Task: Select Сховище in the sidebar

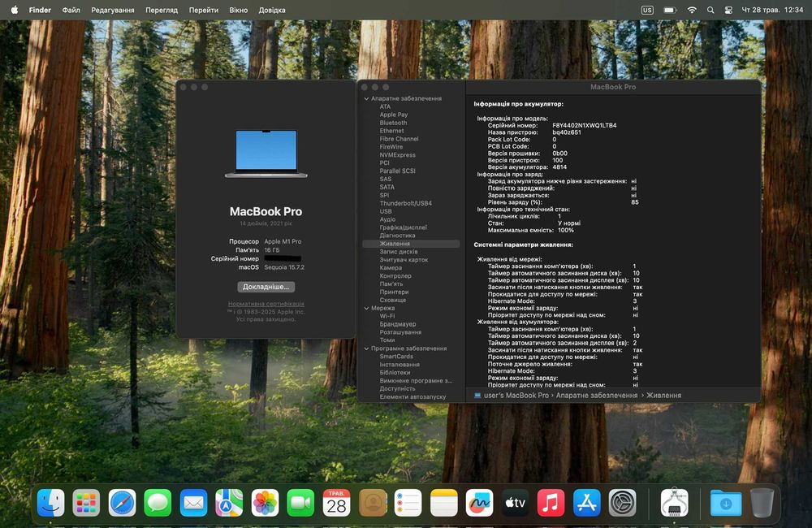Action: [392, 300]
